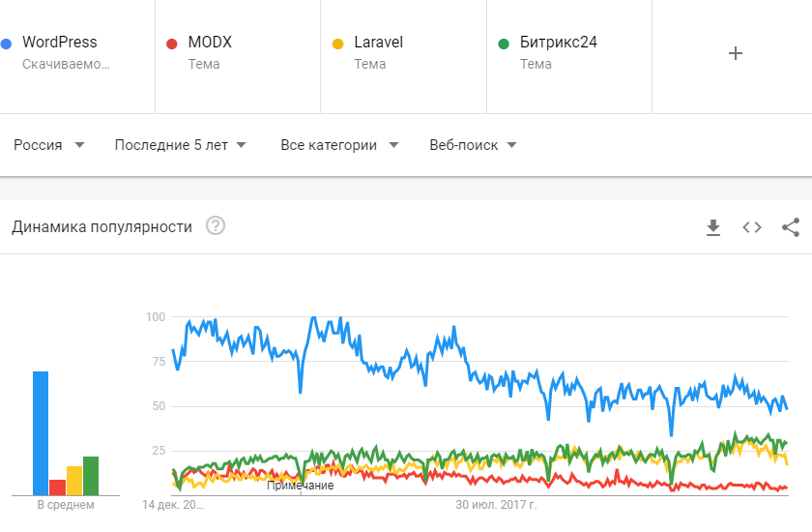Open the Все категории dropdown
Image resolution: width=812 pixels, height=532 pixels.
pos(339,145)
